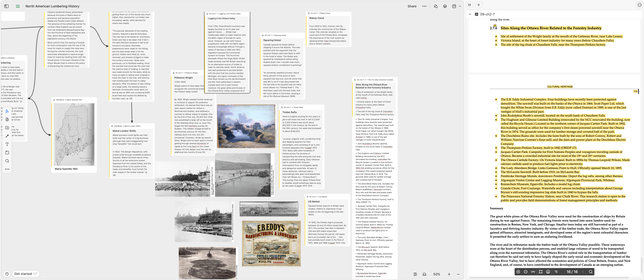The height and width of the screenshot is (280, 644).
Task: Toggle the PDF area selection tool
Action: [x=540, y=272]
